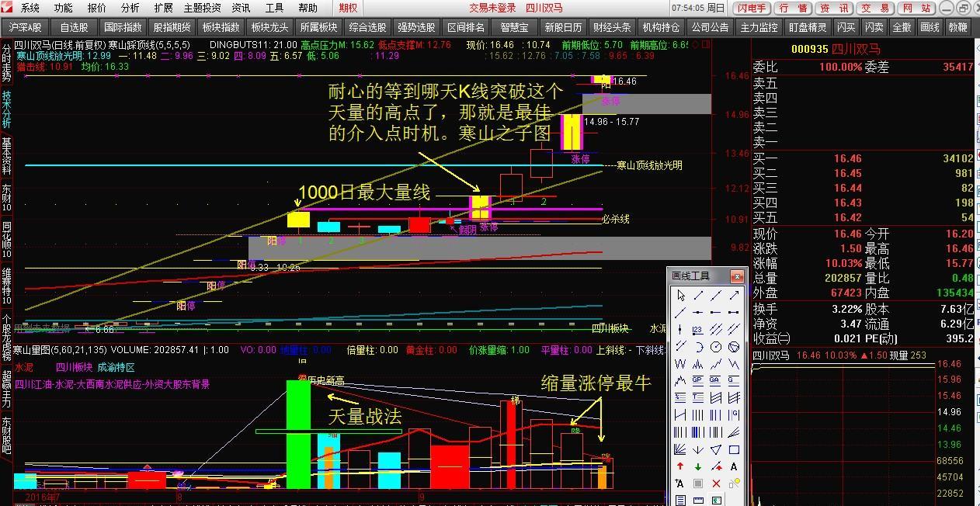The height and width of the screenshot is (506, 980).
Task: Select the W wave drawing tool
Action: click(x=679, y=362)
